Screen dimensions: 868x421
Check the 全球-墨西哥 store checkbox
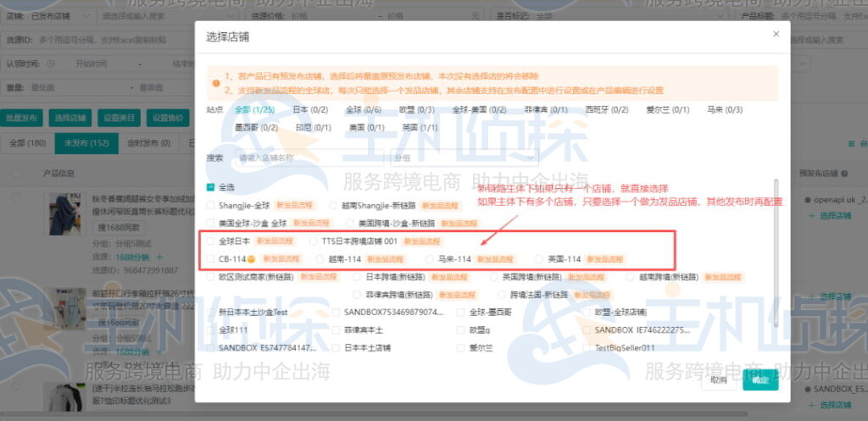(x=460, y=313)
